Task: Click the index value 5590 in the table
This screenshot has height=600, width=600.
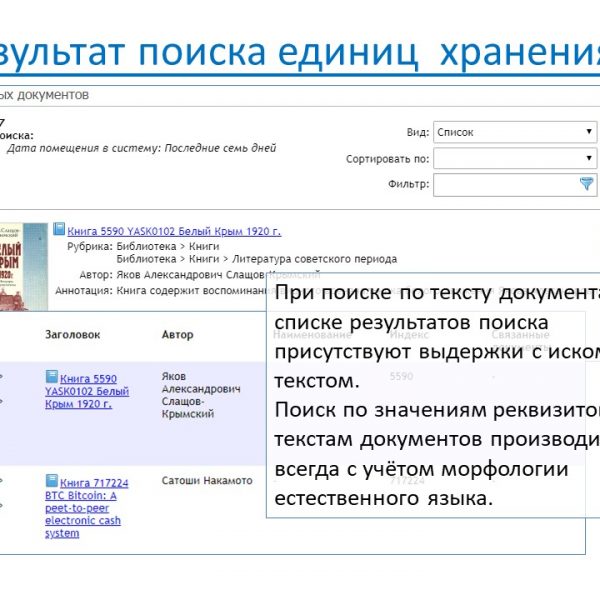Action: point(401,377)
